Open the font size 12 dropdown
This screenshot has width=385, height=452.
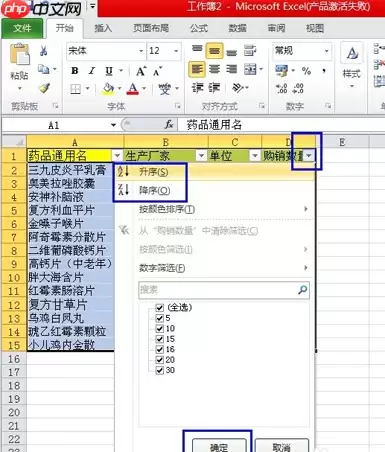176,51
